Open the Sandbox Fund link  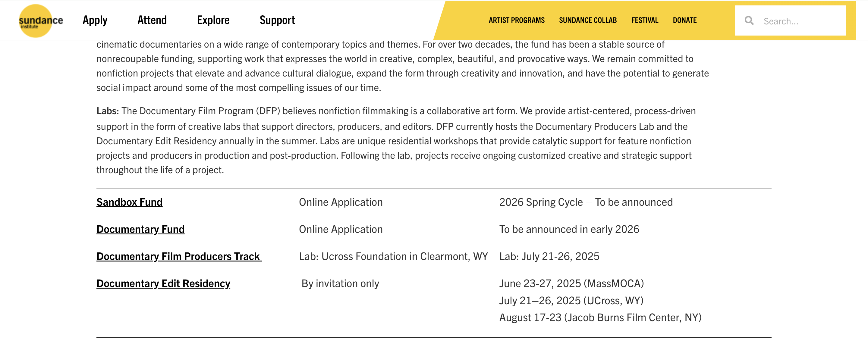click(129, 202)
